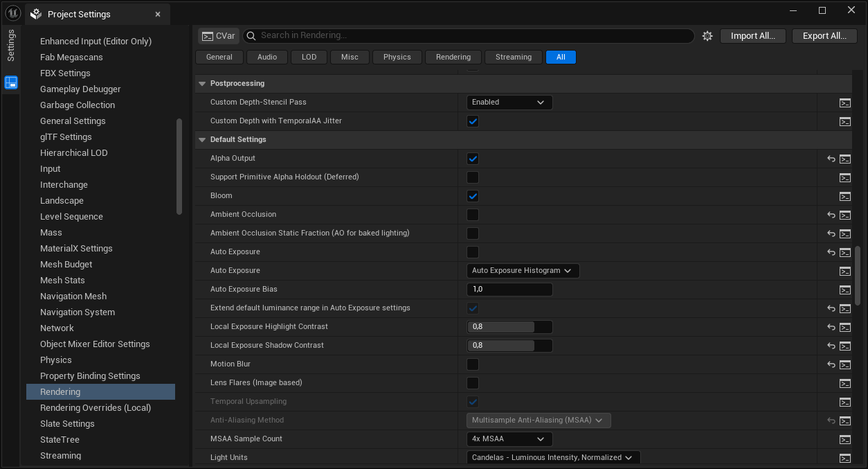The width and height of the screenshot is (868, 469).
Task: Enable the Auto Exposure checkbox
Action: click(473, 252)
